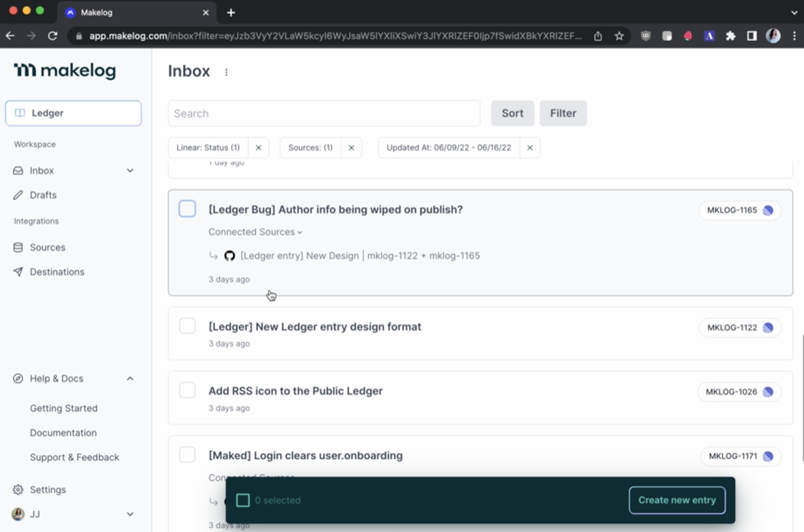Go to Destinations in the sidebar

tap(57, 272)
